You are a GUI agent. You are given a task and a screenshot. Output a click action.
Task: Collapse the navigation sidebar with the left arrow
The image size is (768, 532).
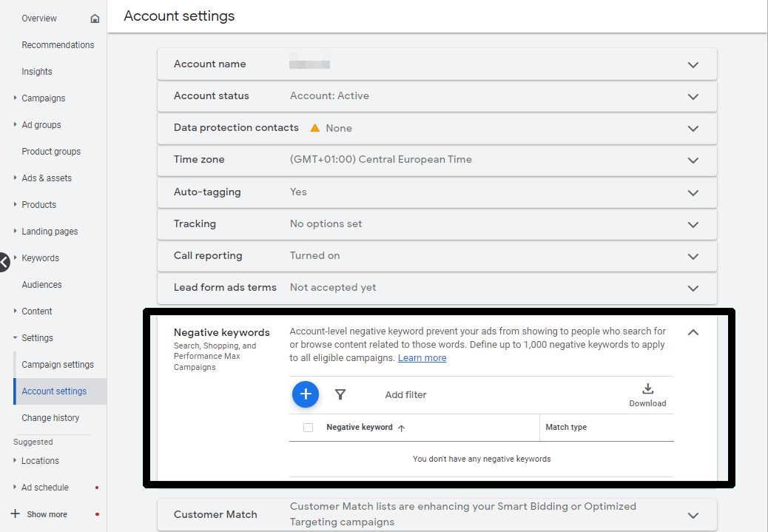click(x=4, y=262)
